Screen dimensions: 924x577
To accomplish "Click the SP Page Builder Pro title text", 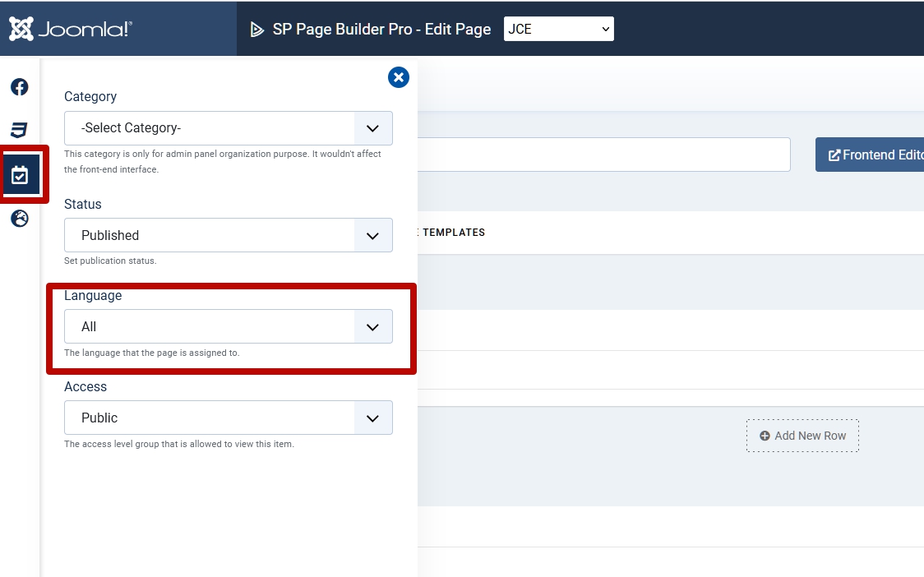I will pyautogui.click(x=381, y=29).
